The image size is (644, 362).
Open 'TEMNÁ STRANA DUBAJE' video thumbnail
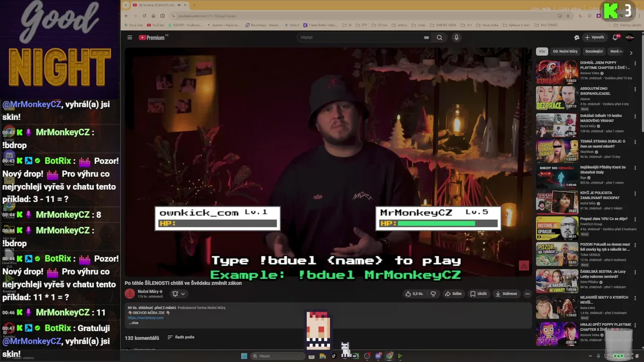point(556,150)
